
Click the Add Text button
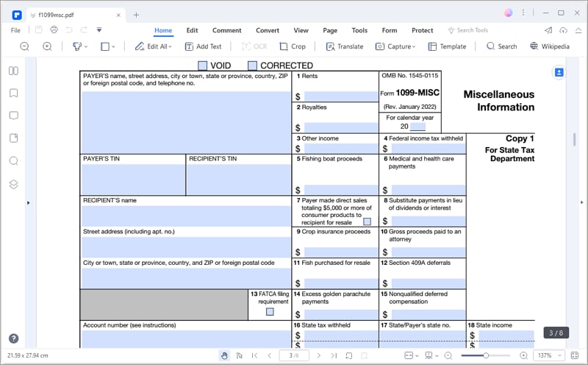(x=204, y=46)
